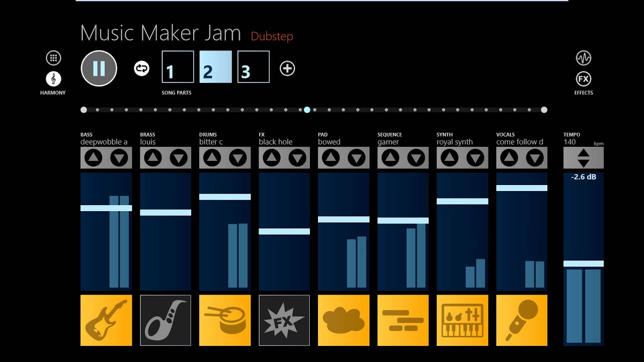
Task: Jump to the timeline start marker
Action: [x=84, y=110]
